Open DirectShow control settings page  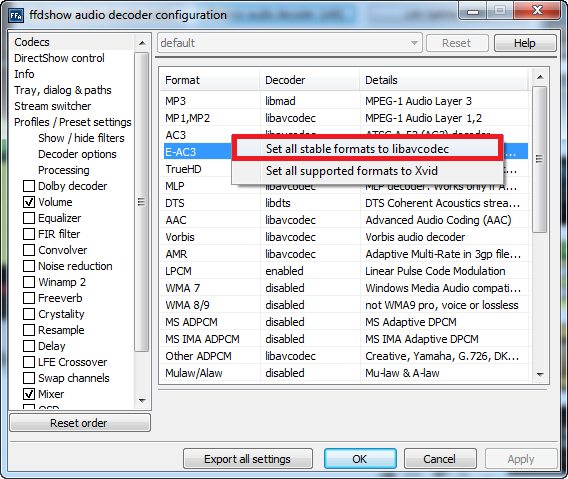coord(59,58)
